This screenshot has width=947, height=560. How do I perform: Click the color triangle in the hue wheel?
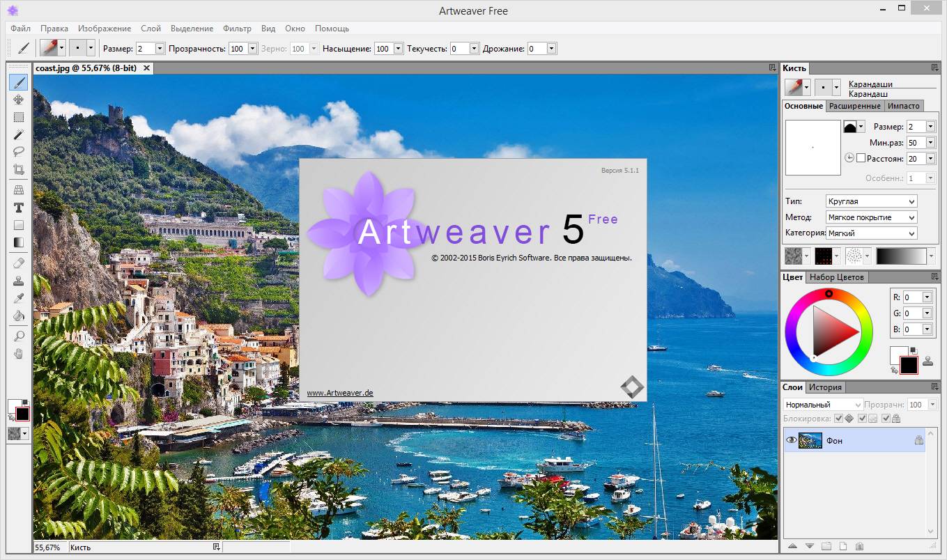pyautogui.click(x=830, y=331)
